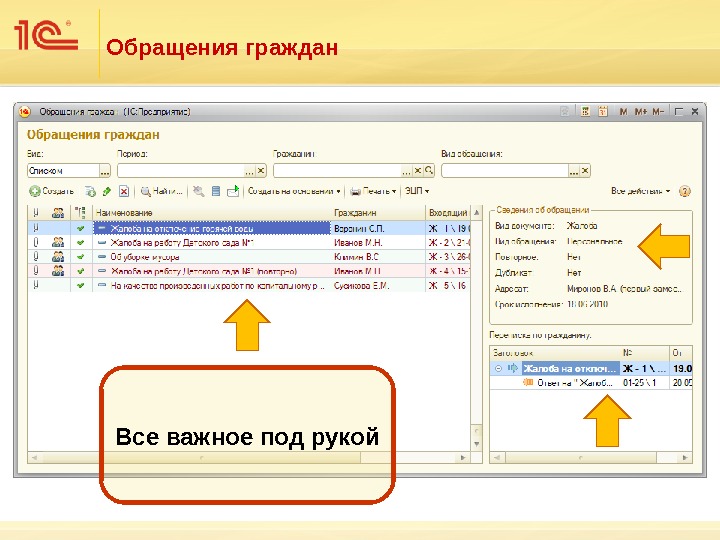
Task: Click the blue incoming arrow icon in correspondence tree
Action: pos(512,368)
